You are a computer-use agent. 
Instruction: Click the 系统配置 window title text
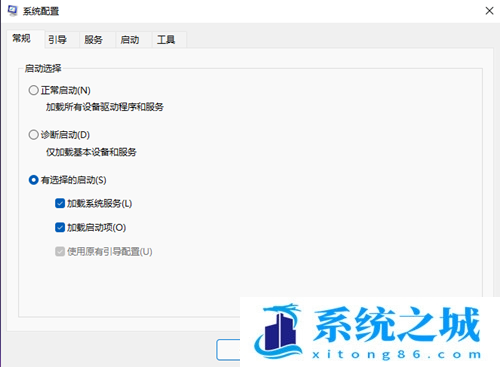coord(41,11)
